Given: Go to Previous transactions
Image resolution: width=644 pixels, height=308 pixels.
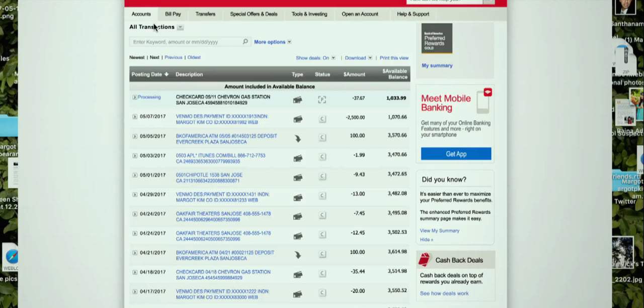Looking at the screenshot, I should click(173, 57).
